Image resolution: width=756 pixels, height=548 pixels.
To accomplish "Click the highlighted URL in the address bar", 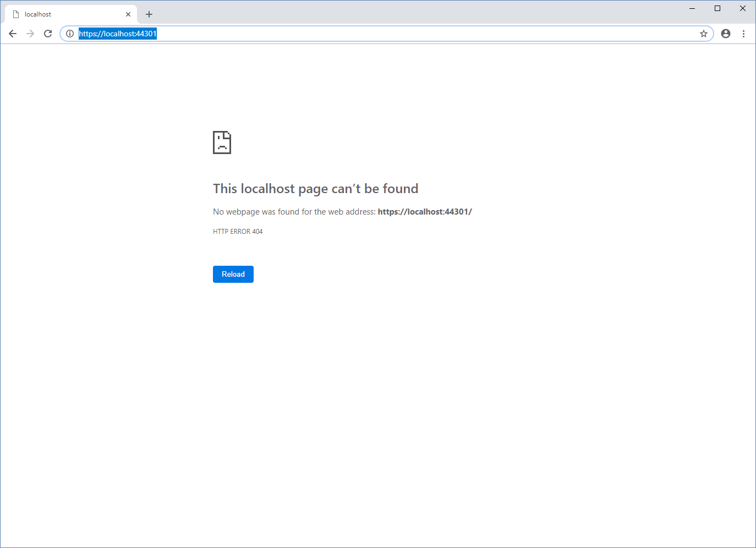I will [118, 34].
